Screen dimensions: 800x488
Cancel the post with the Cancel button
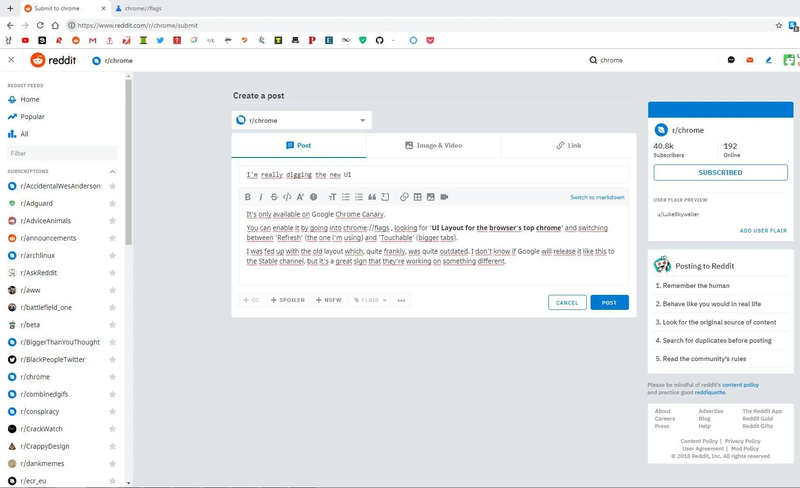tap(567, 303)
